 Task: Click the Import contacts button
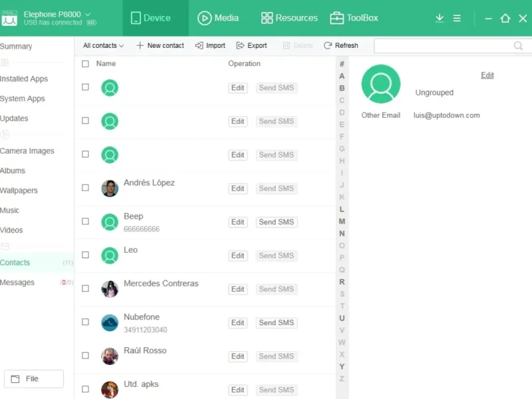(210, 45)
